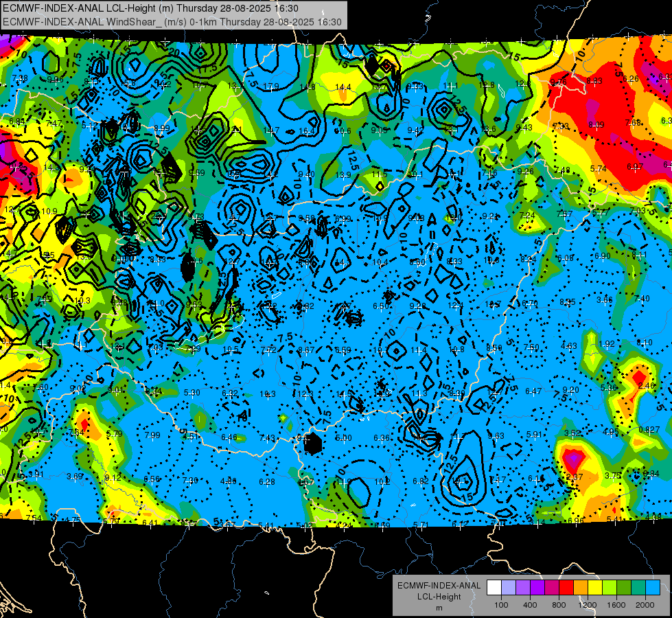Click the 1.92 wind shear value
The image size is (672, 618).
(x=607, y=344)
